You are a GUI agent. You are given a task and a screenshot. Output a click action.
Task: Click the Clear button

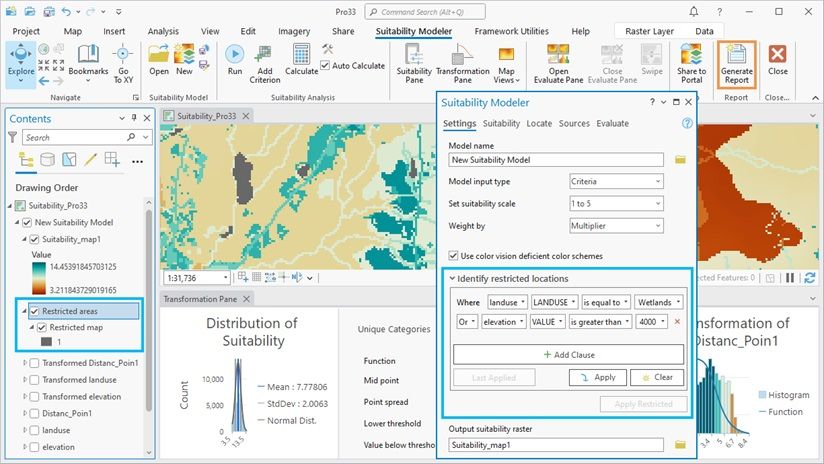(x=657, y=377)
